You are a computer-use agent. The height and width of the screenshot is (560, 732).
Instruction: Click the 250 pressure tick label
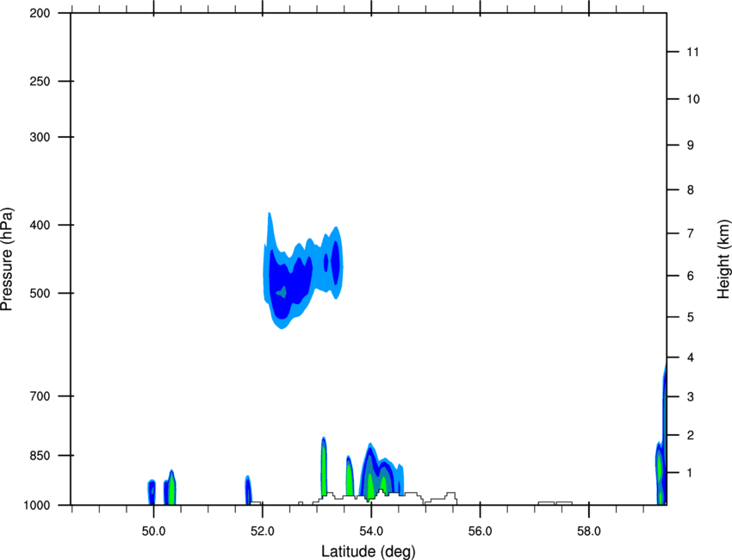tap(40, 81)
